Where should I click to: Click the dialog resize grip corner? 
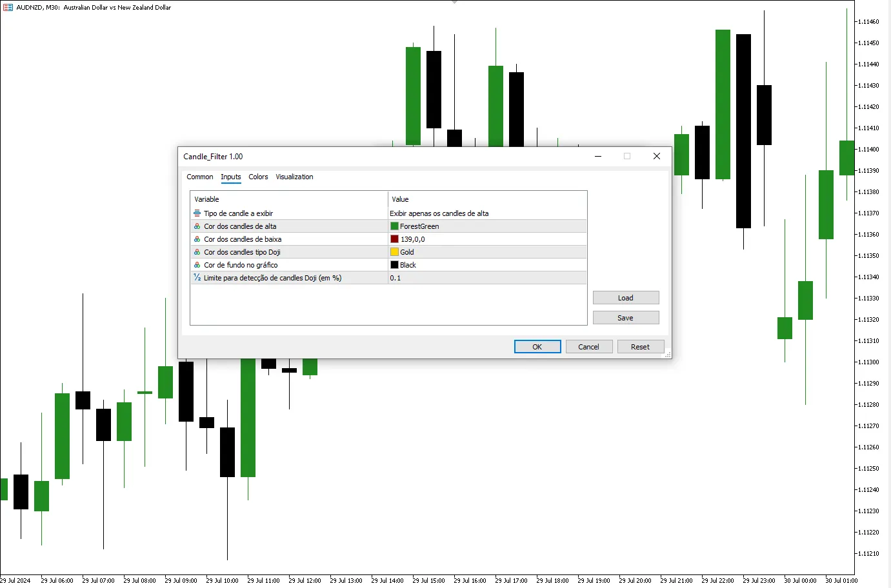[x=668, y=355]
